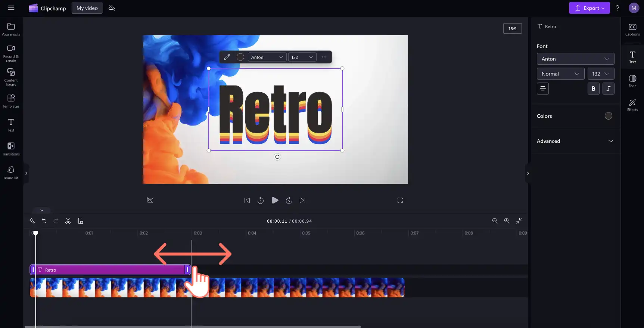
Task: Undo the last action
Action: coord(44,221)
